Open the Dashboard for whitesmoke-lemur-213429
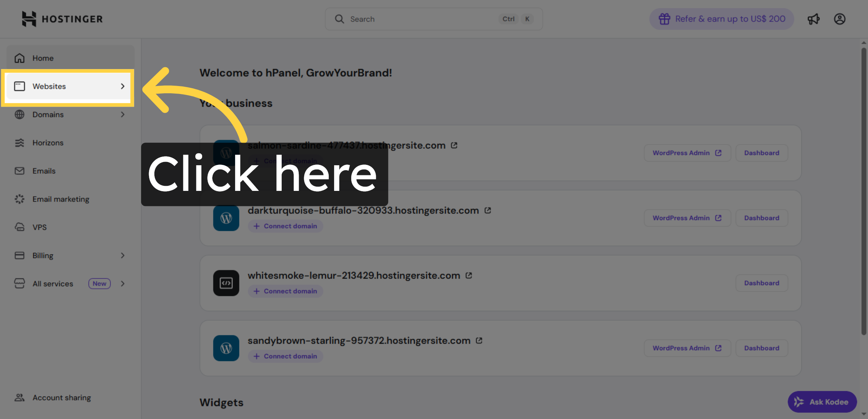 click(x=762, y=283)
